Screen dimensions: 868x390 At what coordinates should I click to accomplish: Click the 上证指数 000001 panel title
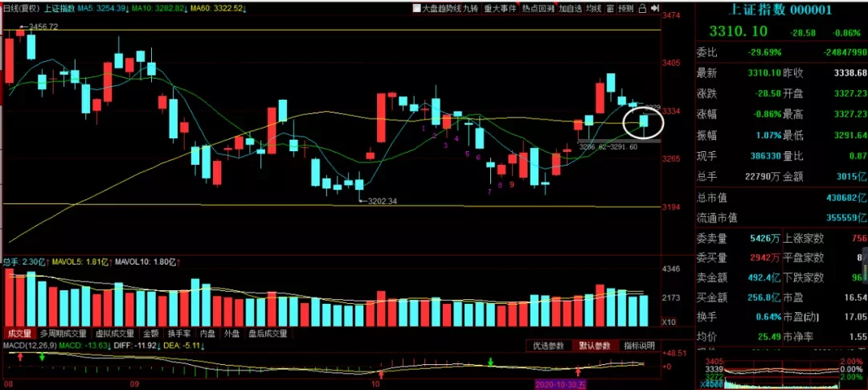click(778, 10)
